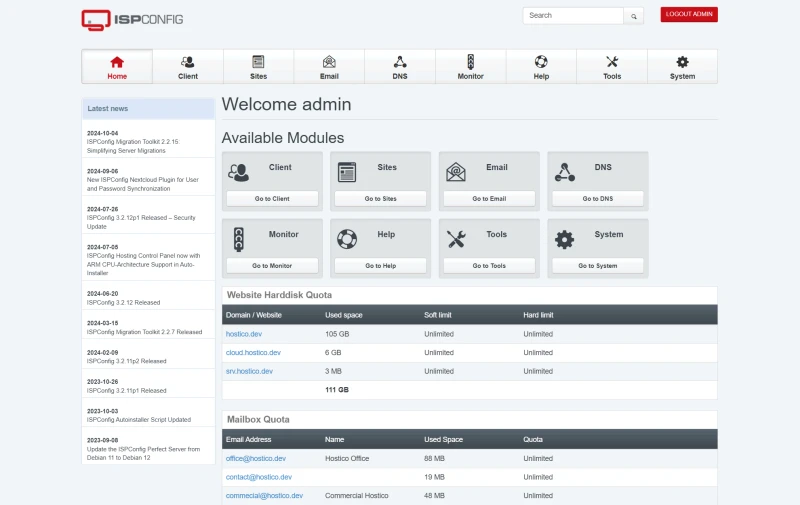Image resolution: width=800 pixels, height=505 pixels.
Task: Open the System tab in navigation
Action: pos(682,66)
